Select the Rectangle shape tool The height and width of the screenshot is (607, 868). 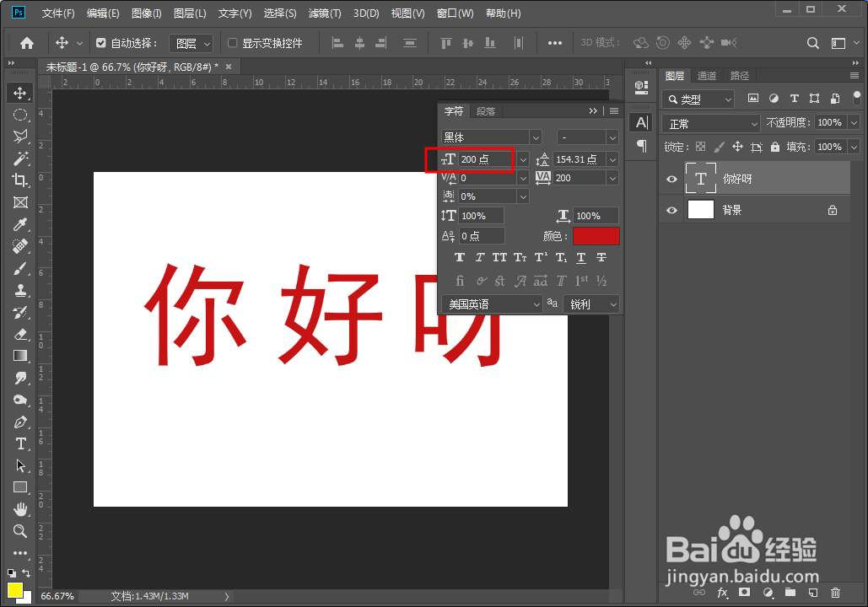(x=20, y=487)
